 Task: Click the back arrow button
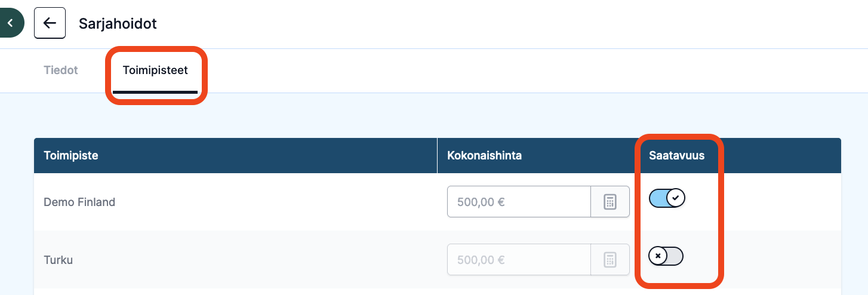(x=50, y=23)
